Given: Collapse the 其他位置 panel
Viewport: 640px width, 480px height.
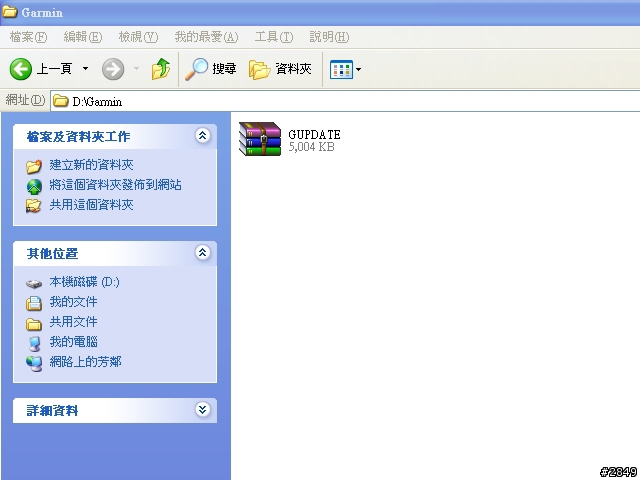Looking at the screenshot, I should (202, 253).
